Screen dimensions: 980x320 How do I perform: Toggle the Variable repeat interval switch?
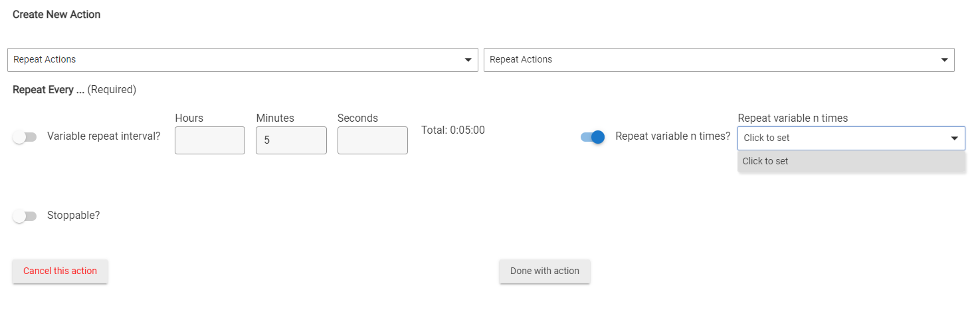25,137
